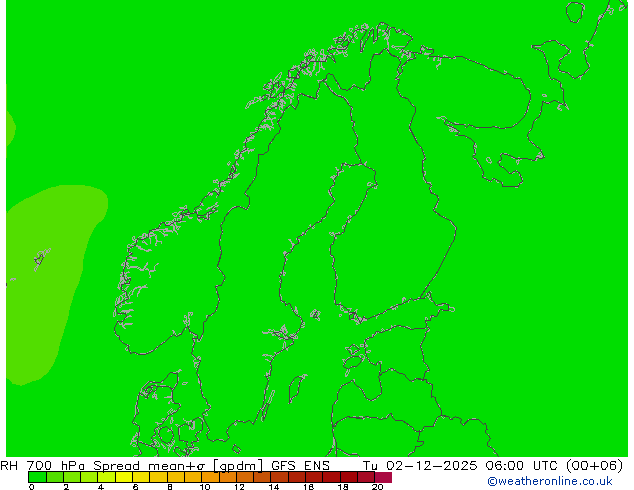Click the scale label "6" under the legend
This screenshot has width=634, height=490.
[x=135, y=487]
